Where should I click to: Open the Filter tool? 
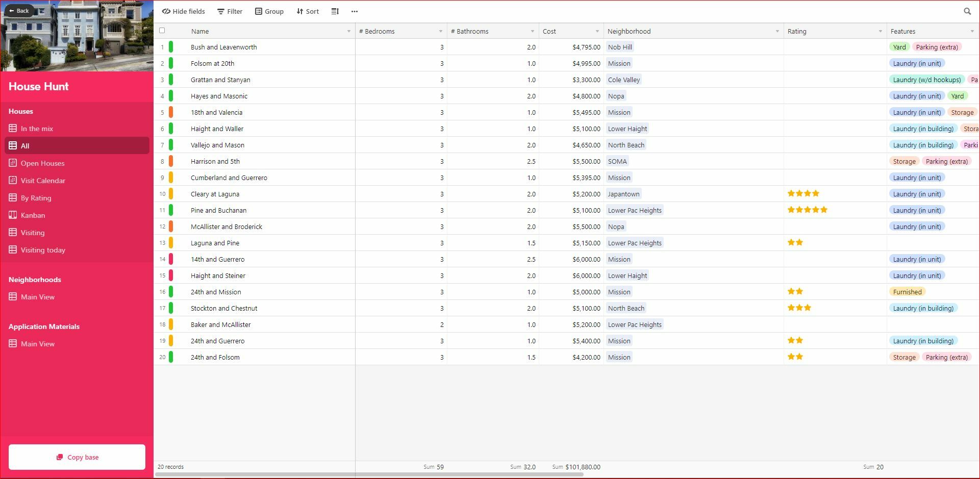pos(230,11)
